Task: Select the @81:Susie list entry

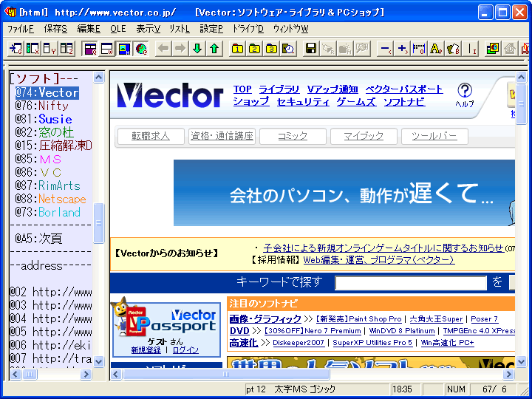Action: coord(44,119)
